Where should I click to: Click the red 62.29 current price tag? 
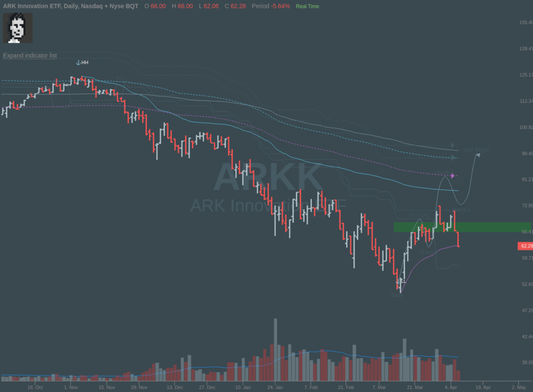click(x=525, y=246)
